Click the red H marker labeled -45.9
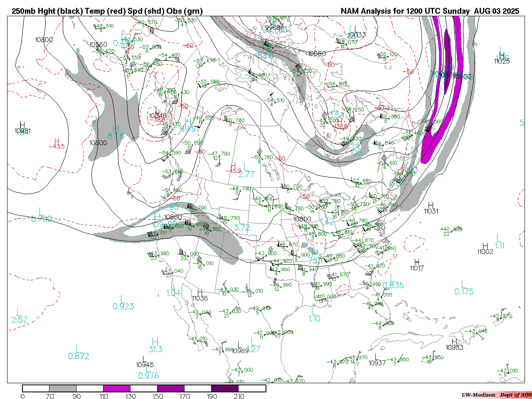532x399 pixels. [x=233, y=166]
